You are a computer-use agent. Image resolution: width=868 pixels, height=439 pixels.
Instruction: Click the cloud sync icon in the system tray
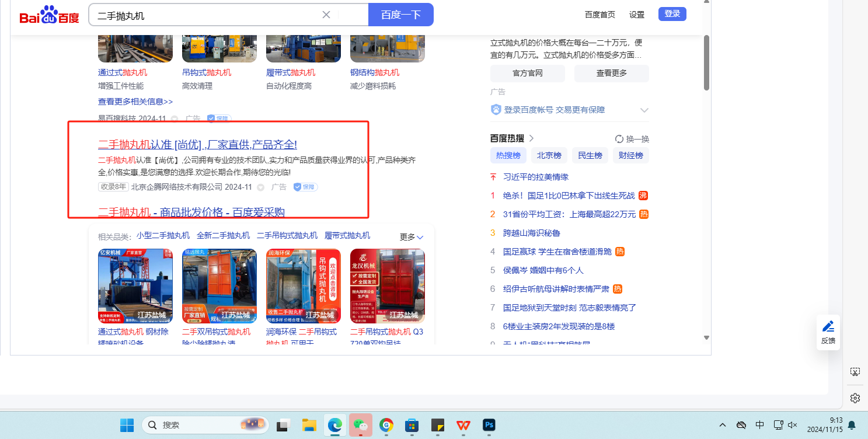[741, 425]
